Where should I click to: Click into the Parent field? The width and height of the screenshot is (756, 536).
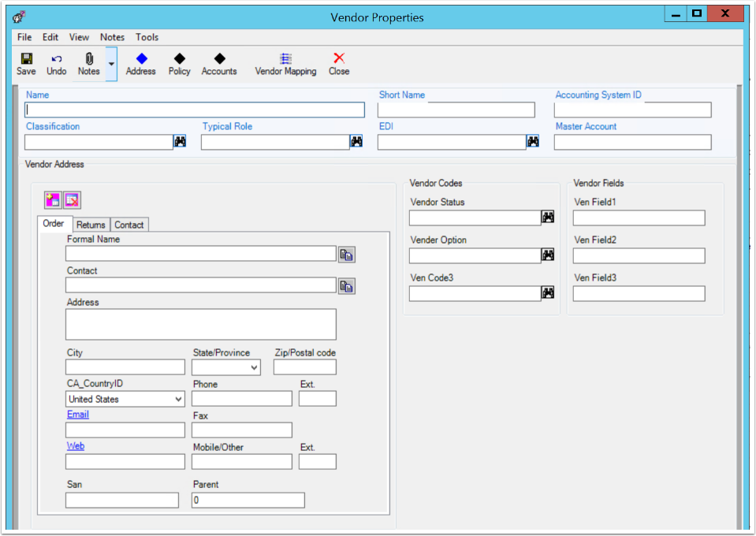coord(248,500)
